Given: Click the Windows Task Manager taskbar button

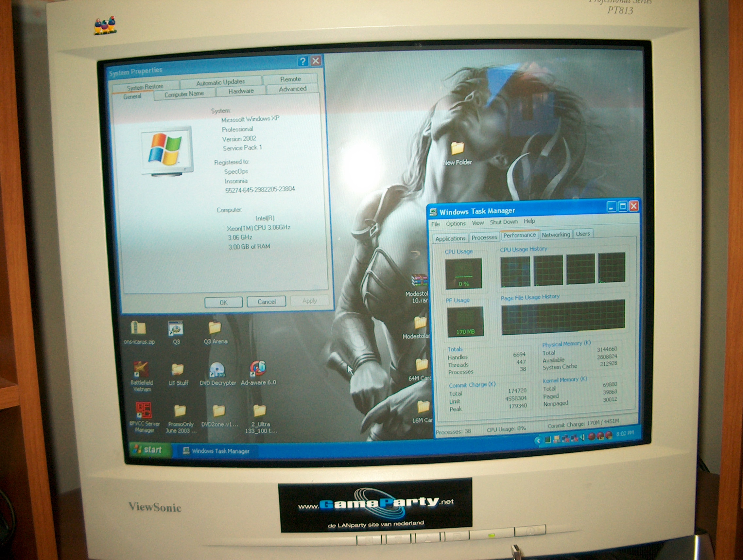Looking at the screenshot, I should pyautogui.click(x=216, y=451).
